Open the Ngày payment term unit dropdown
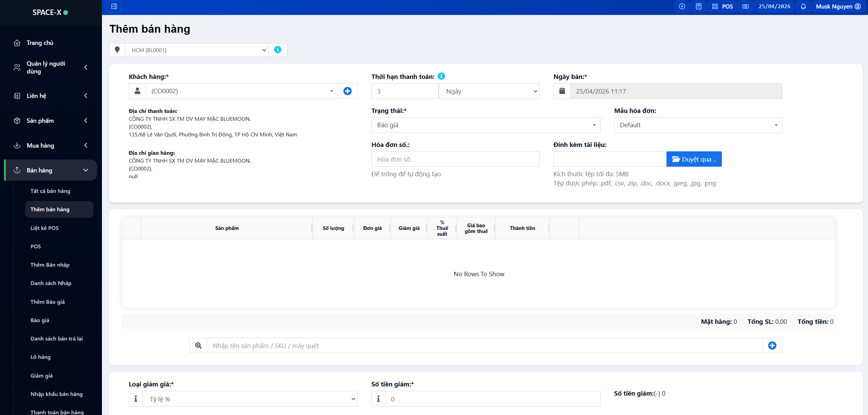868x415 pixels. click(489, 91)
